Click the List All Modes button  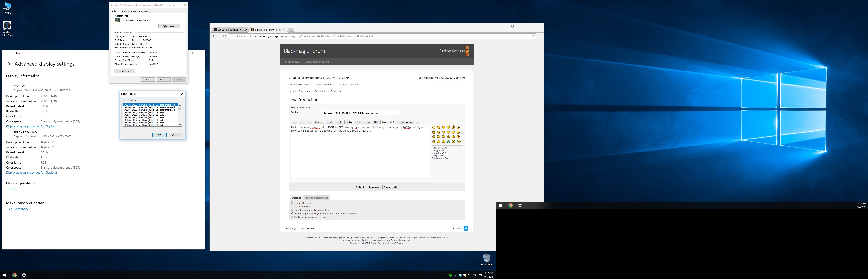[124, 71]
